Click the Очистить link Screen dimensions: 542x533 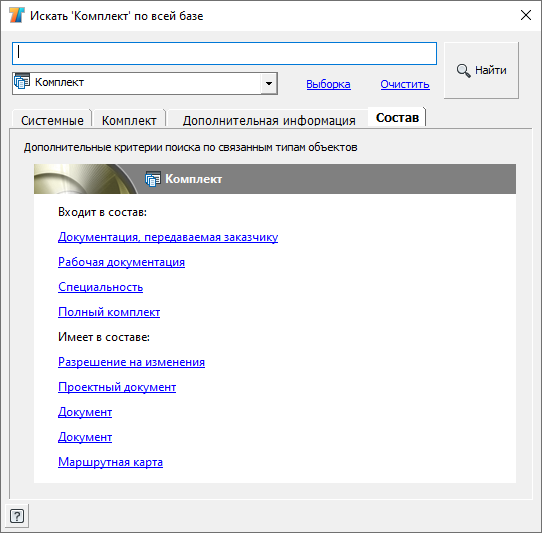tap(405, 84)
